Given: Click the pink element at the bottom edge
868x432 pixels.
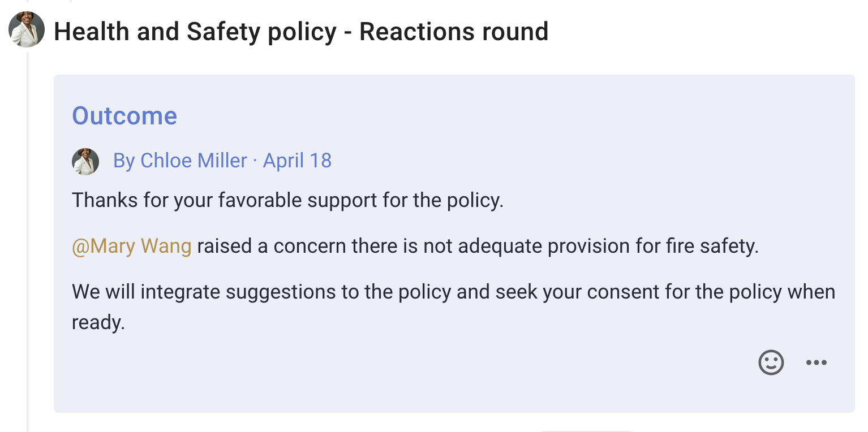Looking at the screenshot, I should click(586, 430).
